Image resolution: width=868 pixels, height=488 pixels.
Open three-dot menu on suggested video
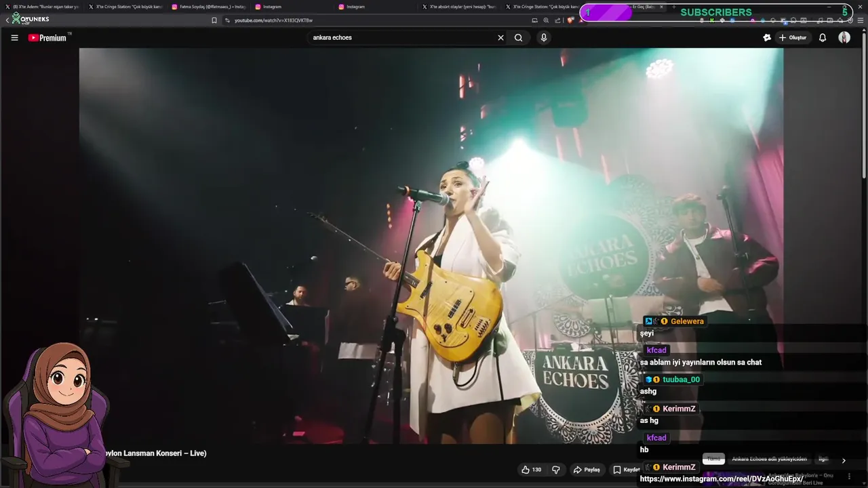(x=849, y=476)
